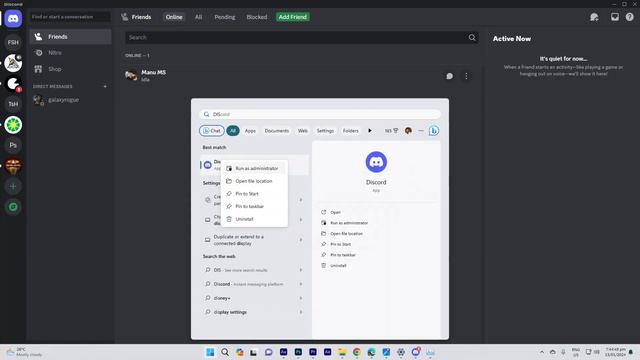Select the Web search filter
This screenshot has width=640, height=360.
pyautogui.click(x=303, y=131)
